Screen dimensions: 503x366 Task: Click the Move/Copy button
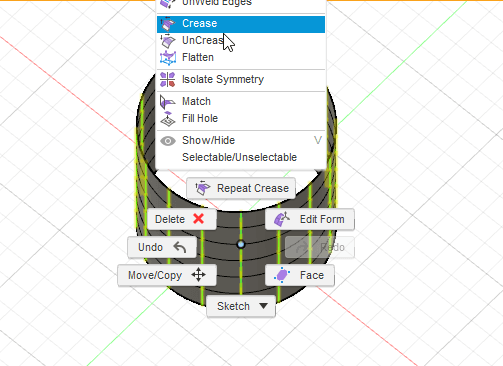point(167,275)
